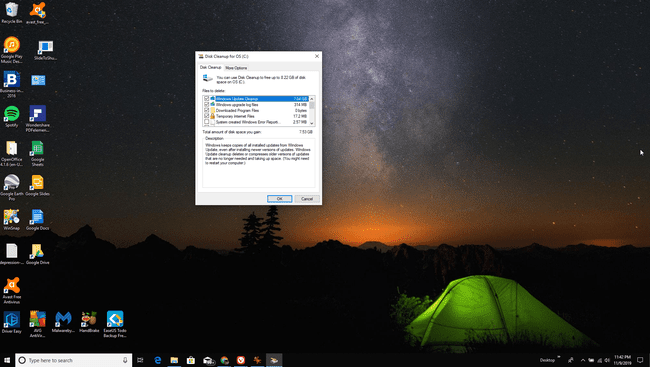Open Microsoft Edge from the taskbar

coord(158,360)
